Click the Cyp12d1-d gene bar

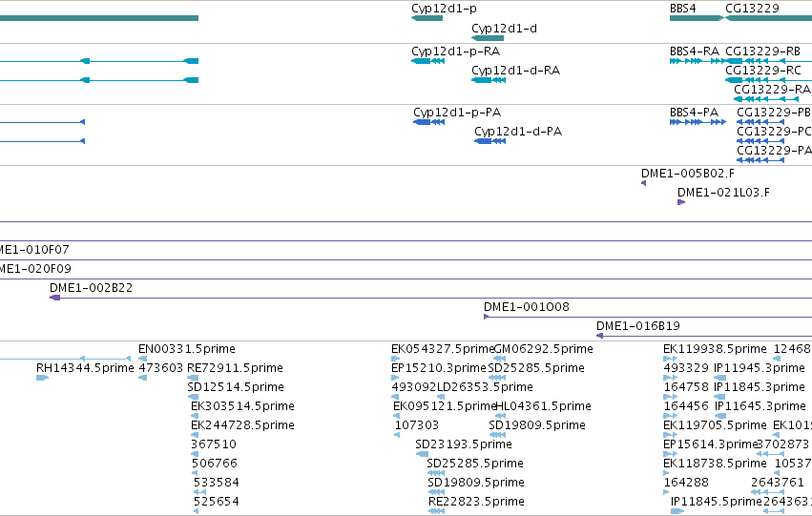488,38
